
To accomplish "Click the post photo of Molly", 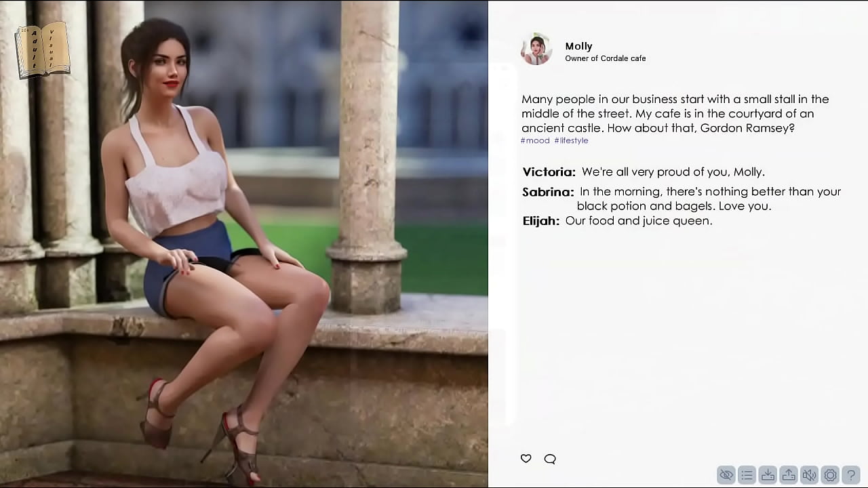I will 244,244.
